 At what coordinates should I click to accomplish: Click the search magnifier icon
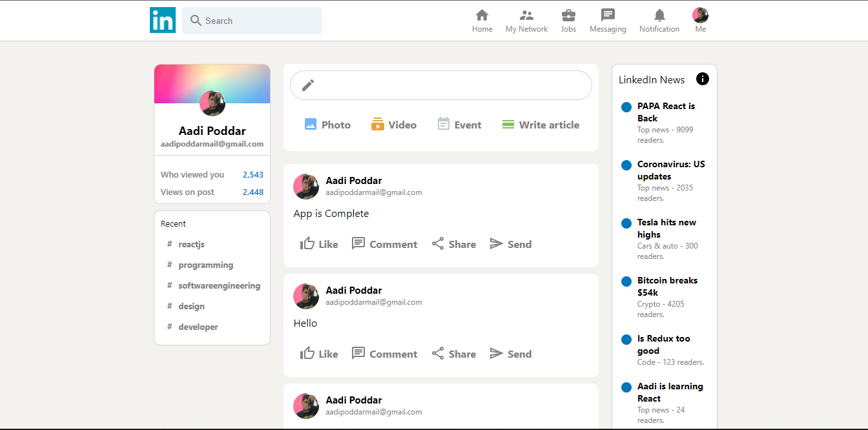click(196, 21)
